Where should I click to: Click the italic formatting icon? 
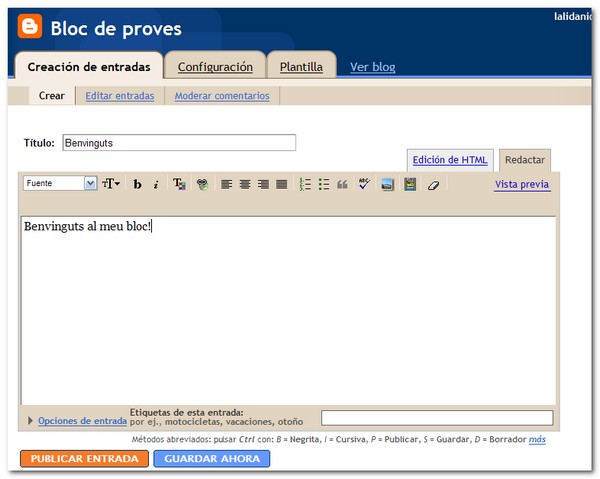(x=156, y=184)
